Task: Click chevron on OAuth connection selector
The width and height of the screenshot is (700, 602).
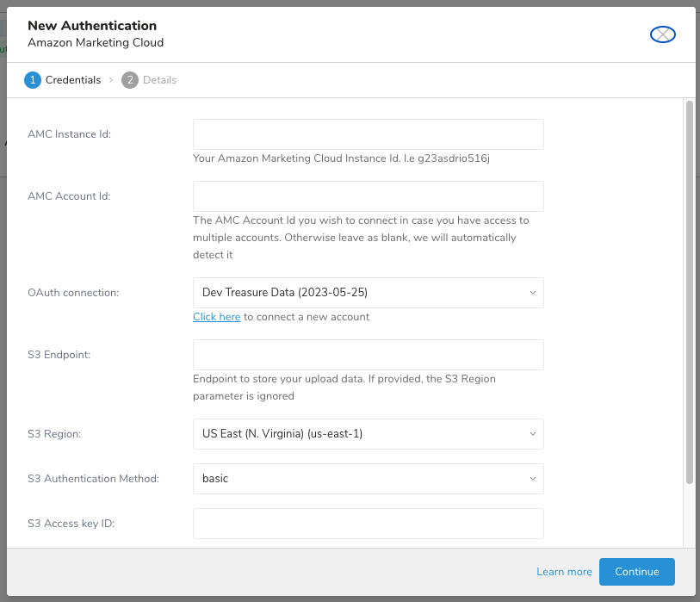Action: (532, 293)
